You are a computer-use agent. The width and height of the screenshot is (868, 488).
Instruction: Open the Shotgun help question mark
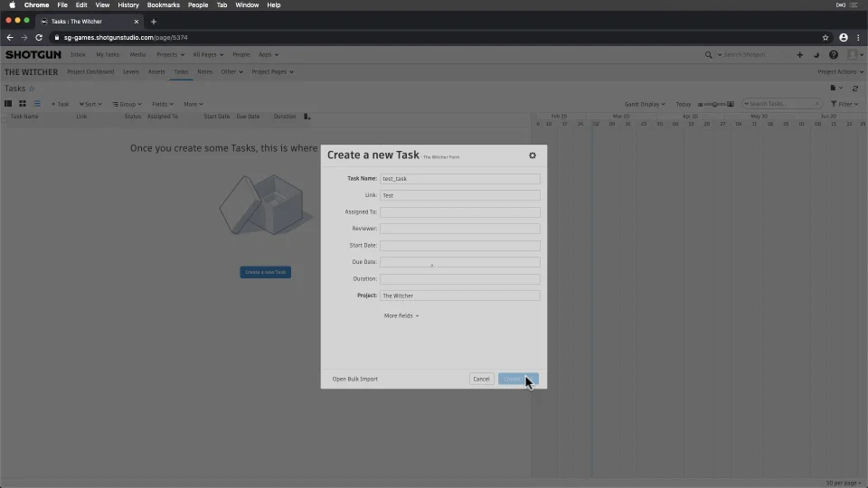[x=833, y=55]
